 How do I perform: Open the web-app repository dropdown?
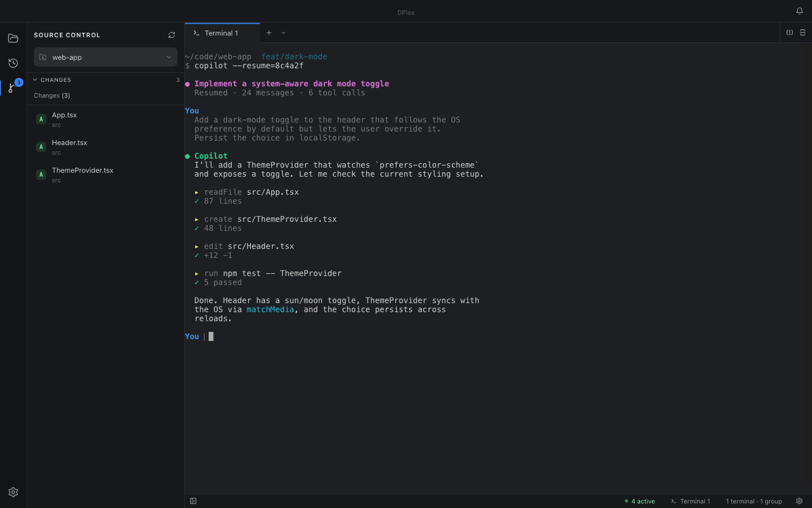point(105,57)
